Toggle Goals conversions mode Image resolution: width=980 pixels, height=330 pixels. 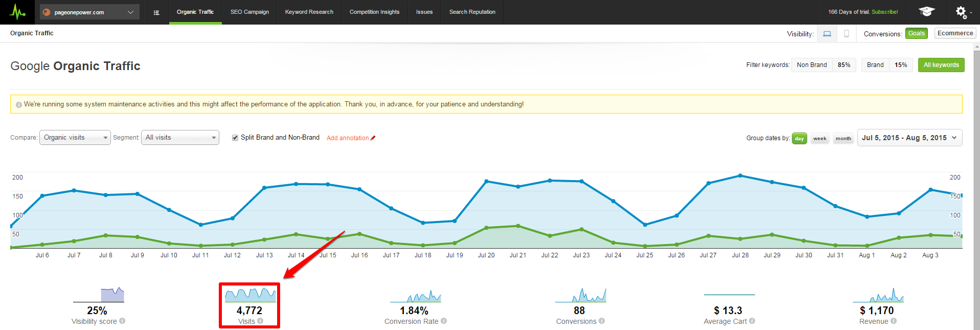pos(917,33)
